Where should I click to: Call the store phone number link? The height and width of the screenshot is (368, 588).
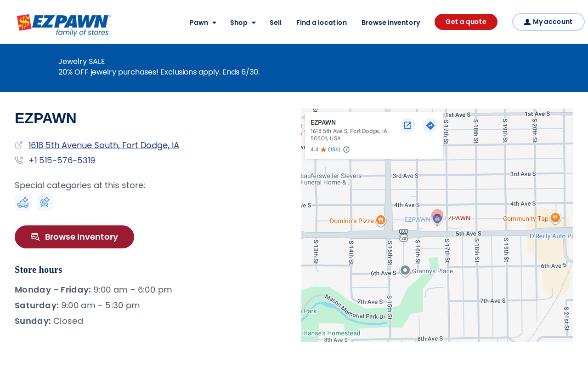(62, 161)
